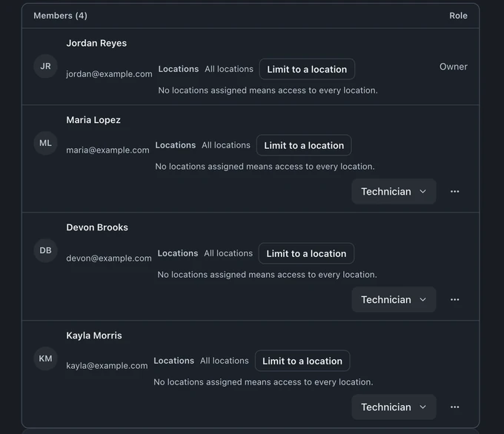Click All locations text in Kayla's row
504x434 pixels.
click(x=225, y=361)
